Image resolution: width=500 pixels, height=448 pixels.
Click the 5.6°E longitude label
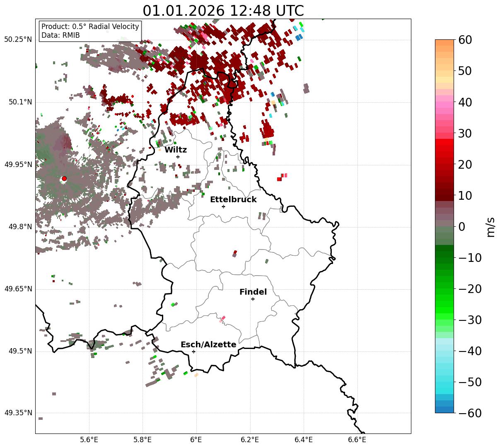(x=89, y=440)
